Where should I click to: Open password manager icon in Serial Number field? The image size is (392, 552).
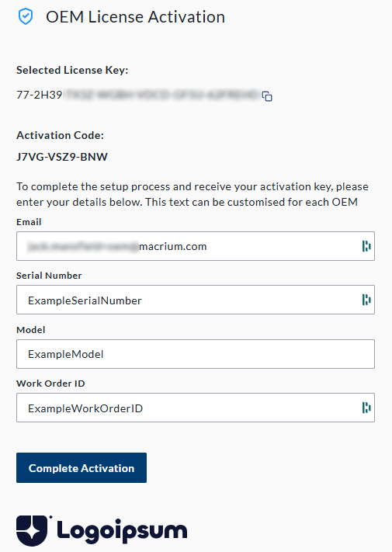[x=366, y=300]
